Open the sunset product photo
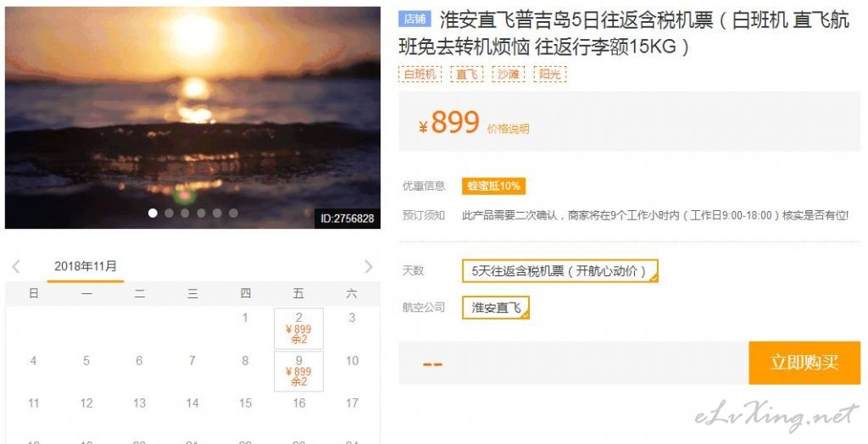Screen dimensions: 868x444 (192, 118)
